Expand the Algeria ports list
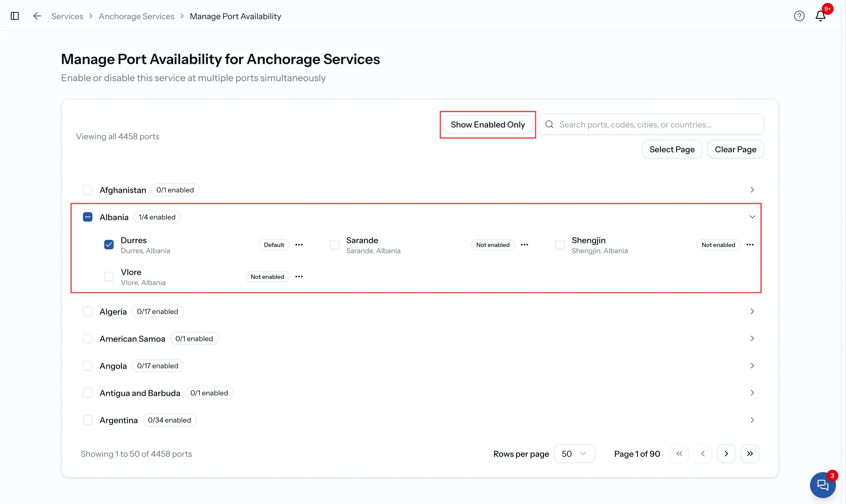The image size is (846, 504). [x=752, y=311]
